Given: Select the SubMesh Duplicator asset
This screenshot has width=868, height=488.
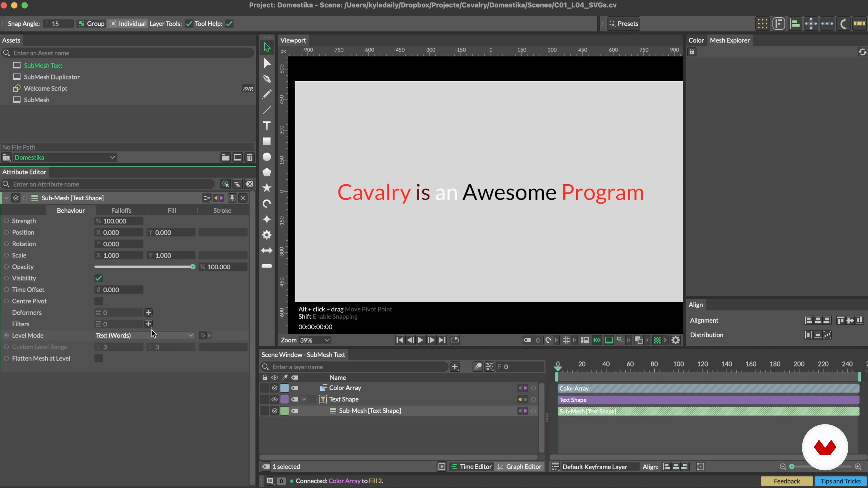Looking at the screenshot, I should (x=52, y=77).
